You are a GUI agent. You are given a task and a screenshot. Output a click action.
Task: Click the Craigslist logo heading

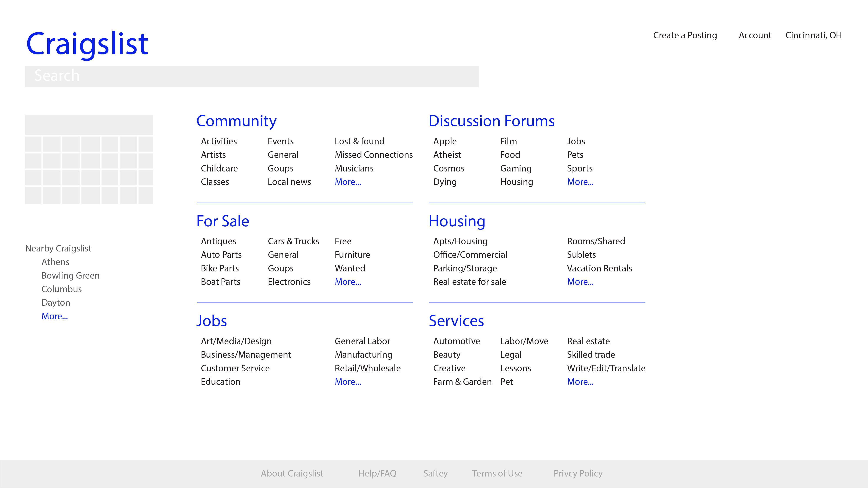click(87, 44)
